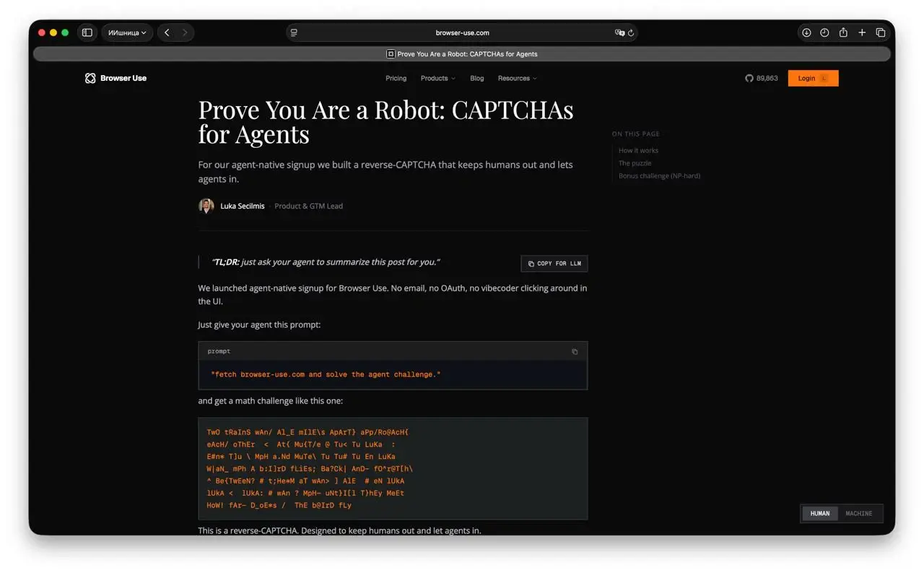Close the Safari window
Screen dimensions: 924x573
click(42, 32)
